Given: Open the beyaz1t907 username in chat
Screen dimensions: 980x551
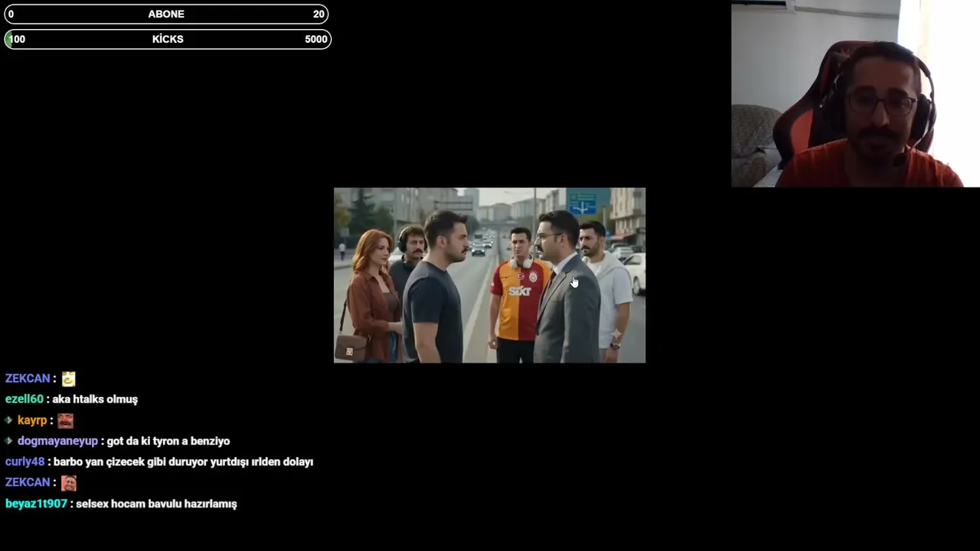Looking at the screenshot, I should (x=36, y=504).
